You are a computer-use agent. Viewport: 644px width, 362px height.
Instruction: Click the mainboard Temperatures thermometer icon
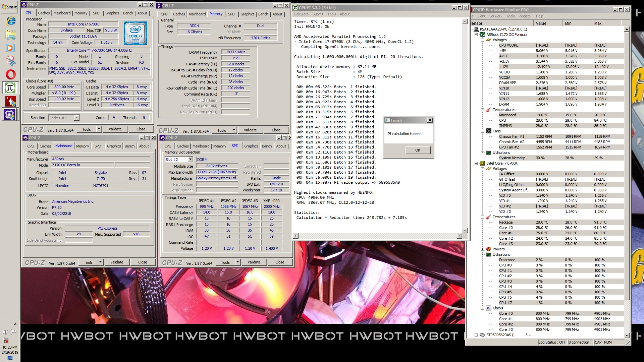pos(489,110)
